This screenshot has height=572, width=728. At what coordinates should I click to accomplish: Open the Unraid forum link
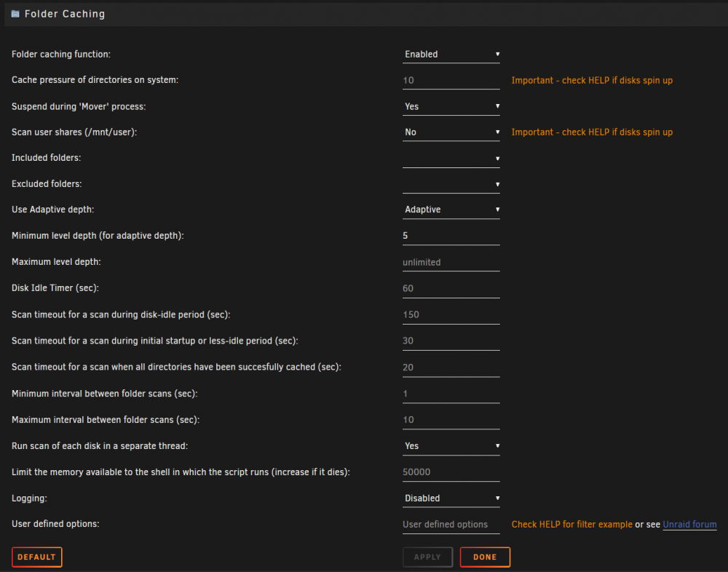689,525
